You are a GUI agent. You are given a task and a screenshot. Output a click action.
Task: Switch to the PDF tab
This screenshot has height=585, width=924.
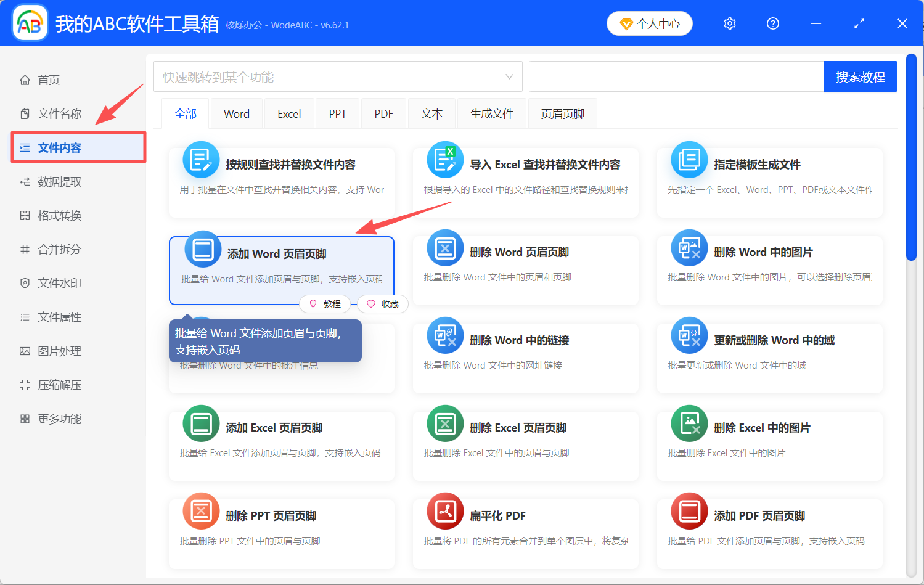tap(383, 113)
